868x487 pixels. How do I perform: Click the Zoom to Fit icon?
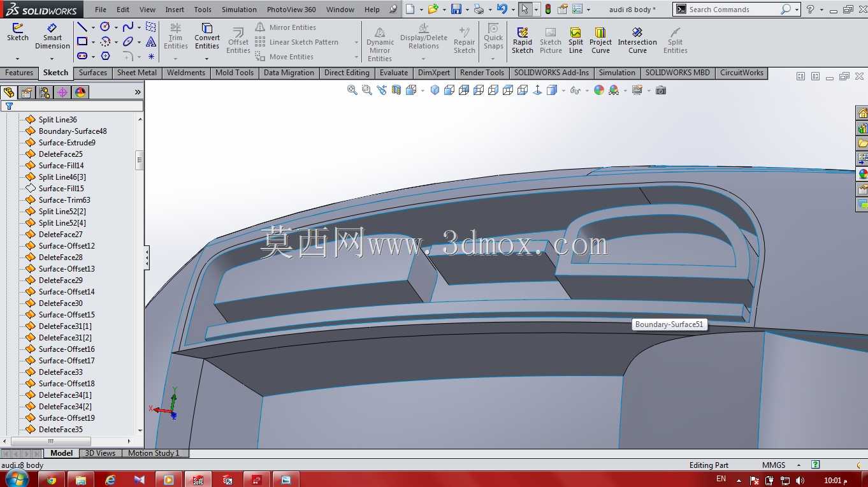click(352, 91)
